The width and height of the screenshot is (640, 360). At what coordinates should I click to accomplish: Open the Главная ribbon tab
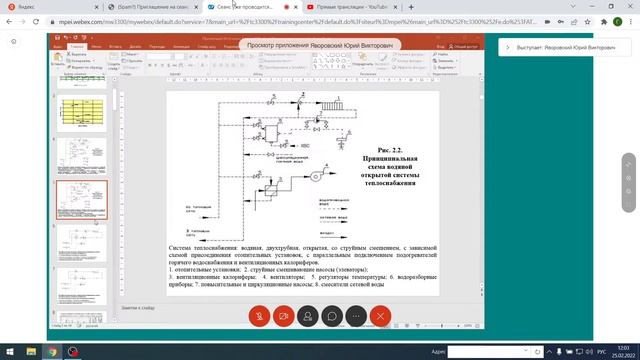(x=77, y=47)
